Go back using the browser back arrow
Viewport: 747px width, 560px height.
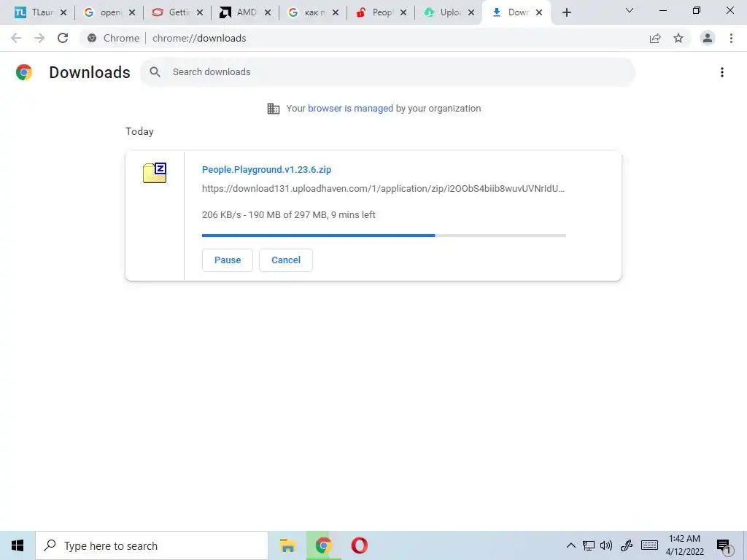[x=16, y=38]
